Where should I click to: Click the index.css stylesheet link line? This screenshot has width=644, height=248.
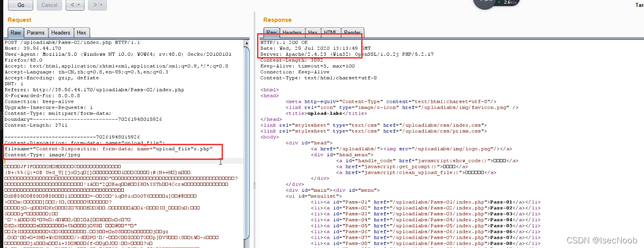click(374, 125)
